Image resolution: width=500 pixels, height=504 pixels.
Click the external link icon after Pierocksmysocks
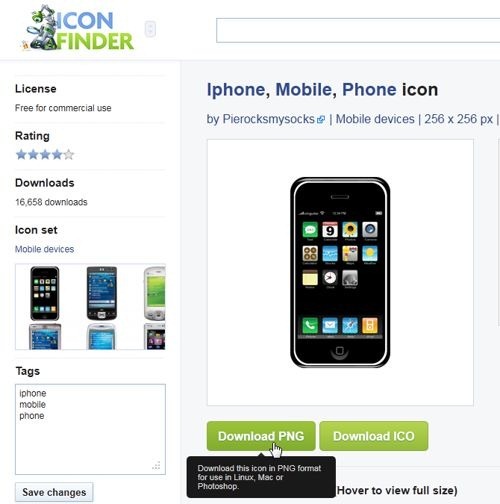[x=321, y=120]
